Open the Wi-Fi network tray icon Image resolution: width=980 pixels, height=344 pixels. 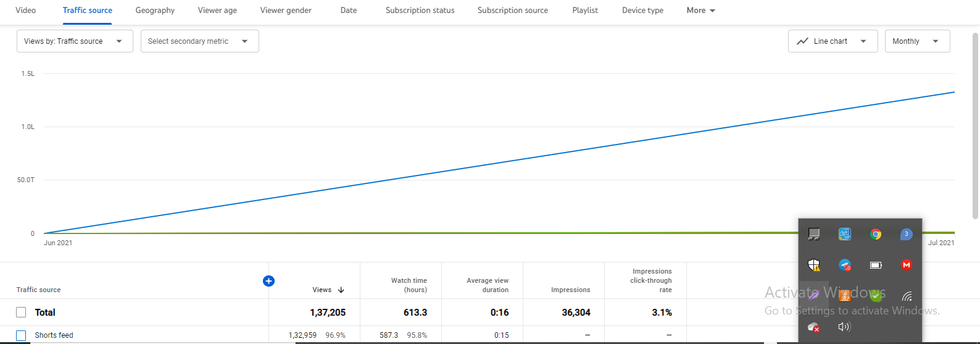point(906,296)
